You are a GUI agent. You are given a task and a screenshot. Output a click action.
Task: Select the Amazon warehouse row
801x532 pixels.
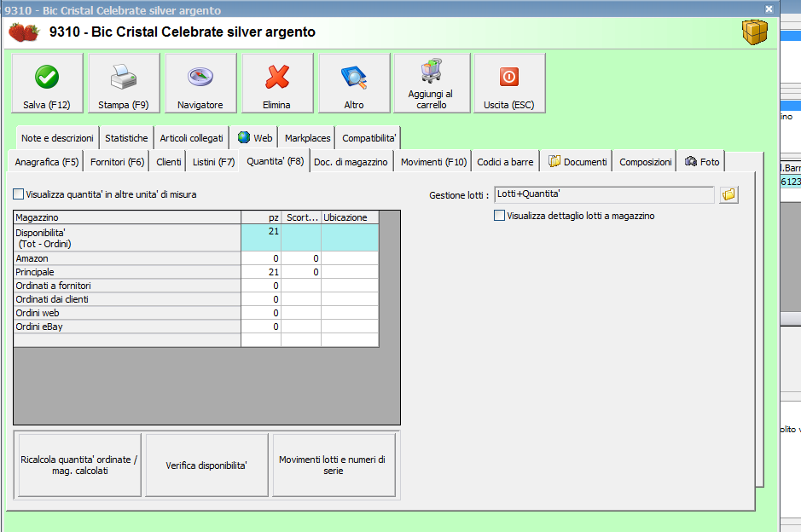[x=196, y=258]
